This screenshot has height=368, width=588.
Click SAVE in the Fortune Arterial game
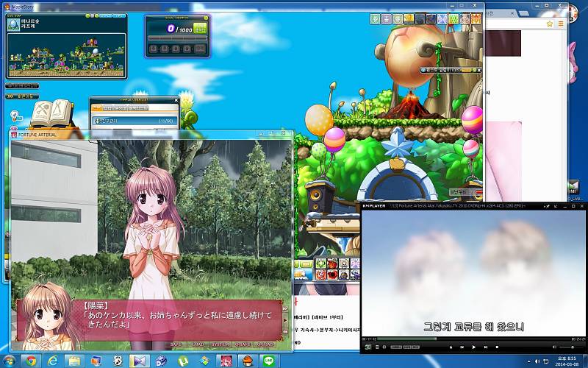click(176, 344)
